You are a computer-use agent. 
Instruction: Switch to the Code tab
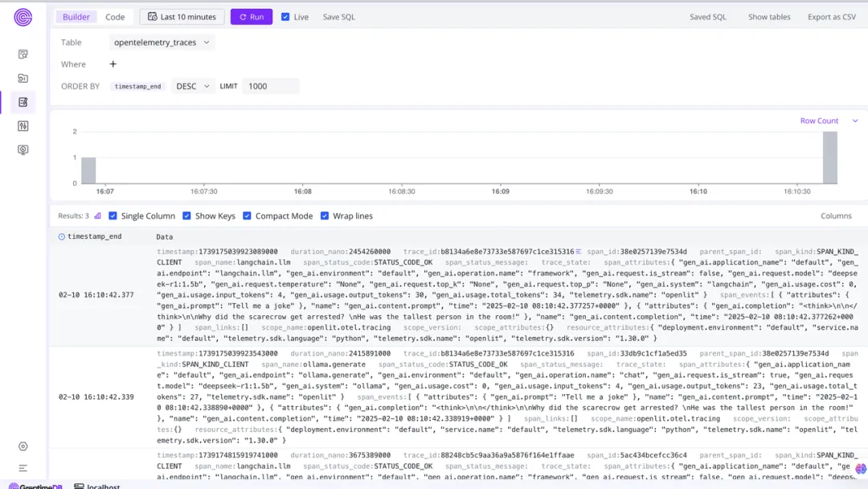coord(115,16)
